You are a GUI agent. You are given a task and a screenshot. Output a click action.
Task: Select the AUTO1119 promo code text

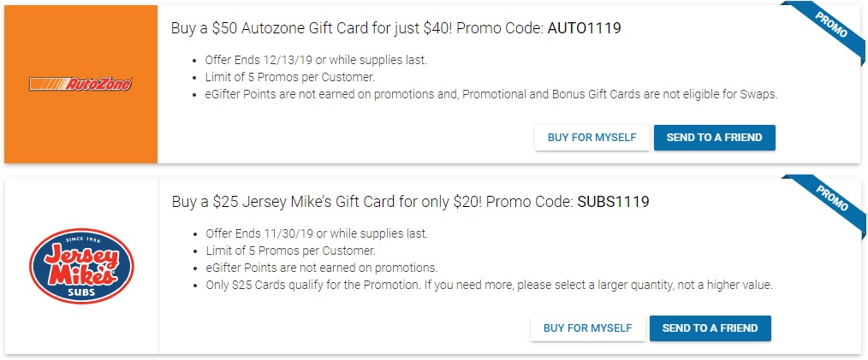[584, 28]
